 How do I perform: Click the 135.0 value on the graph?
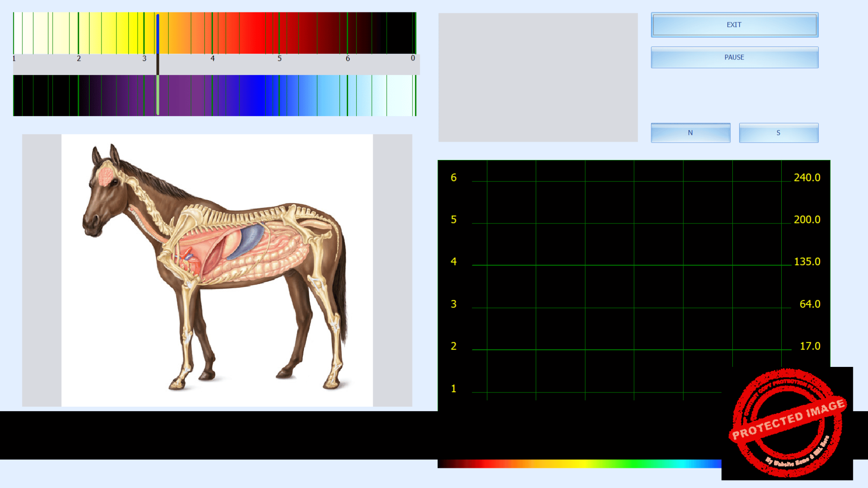(806, 262)
